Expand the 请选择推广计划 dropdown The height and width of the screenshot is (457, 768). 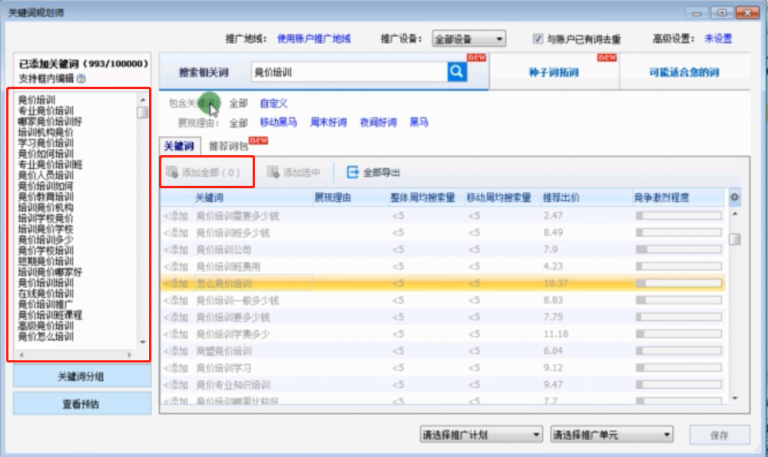pos(479,435)
